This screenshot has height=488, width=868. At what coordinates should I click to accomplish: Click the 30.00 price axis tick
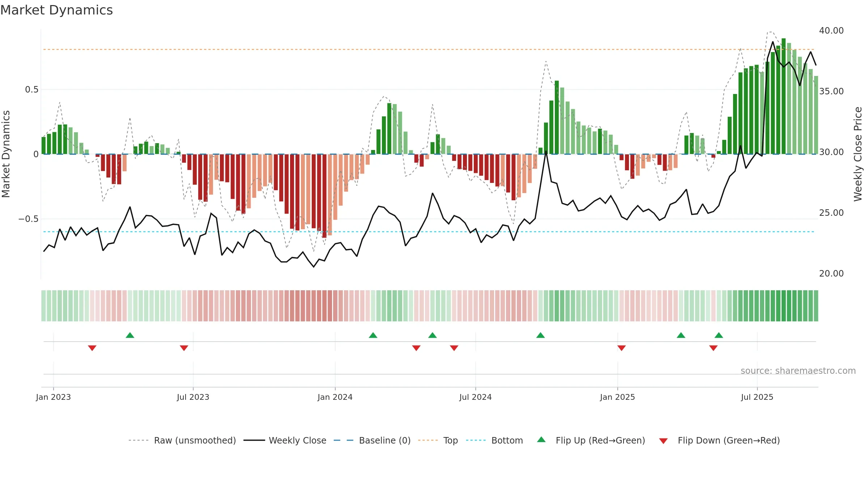(831, 152)
